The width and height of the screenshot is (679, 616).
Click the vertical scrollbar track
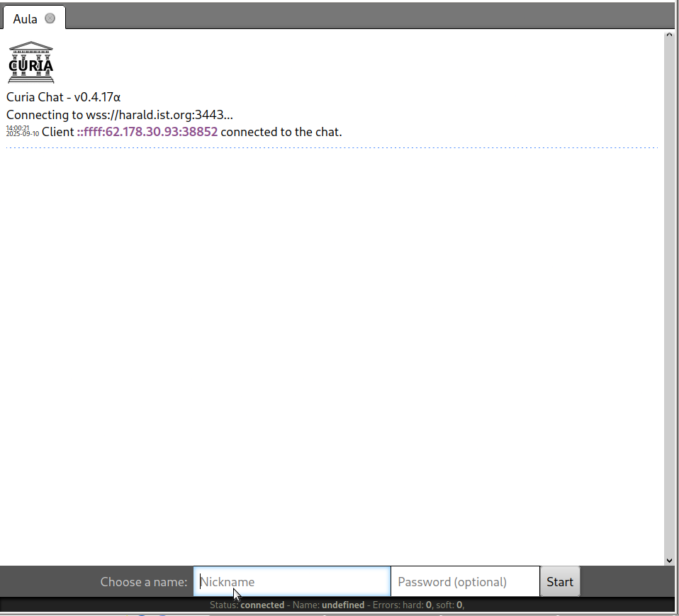click(x=669, y=298)
